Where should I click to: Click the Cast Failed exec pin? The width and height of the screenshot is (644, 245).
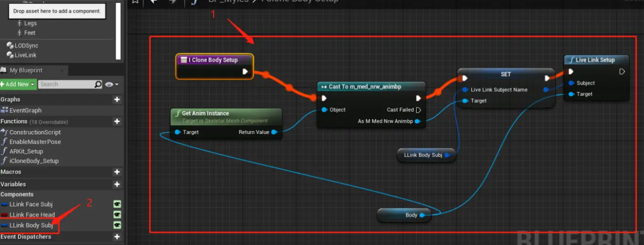point(418,110)
